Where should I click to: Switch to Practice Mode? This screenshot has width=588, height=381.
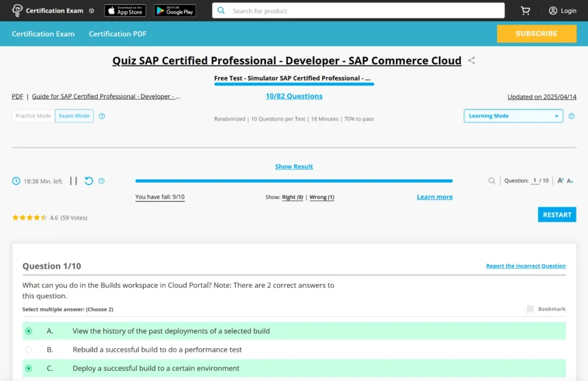(34, 116)
